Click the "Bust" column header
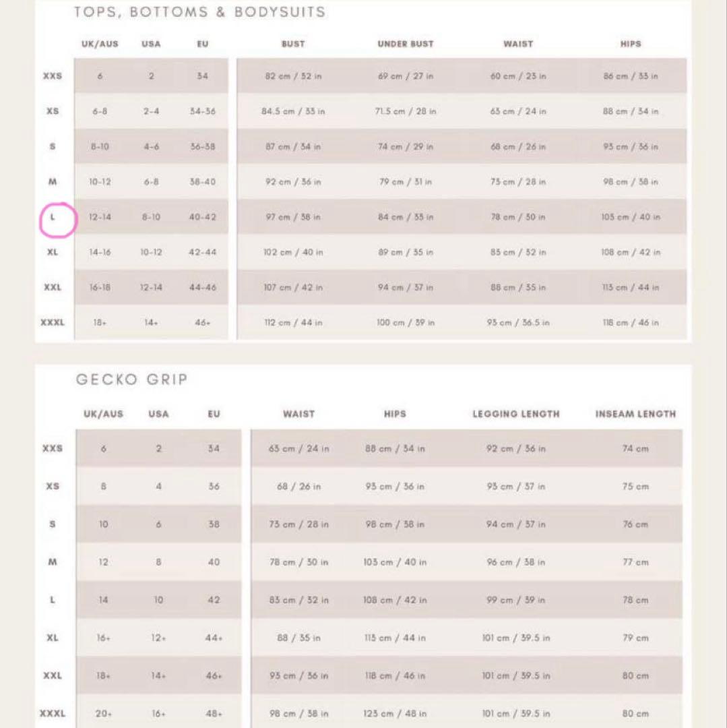 [293, 44]
